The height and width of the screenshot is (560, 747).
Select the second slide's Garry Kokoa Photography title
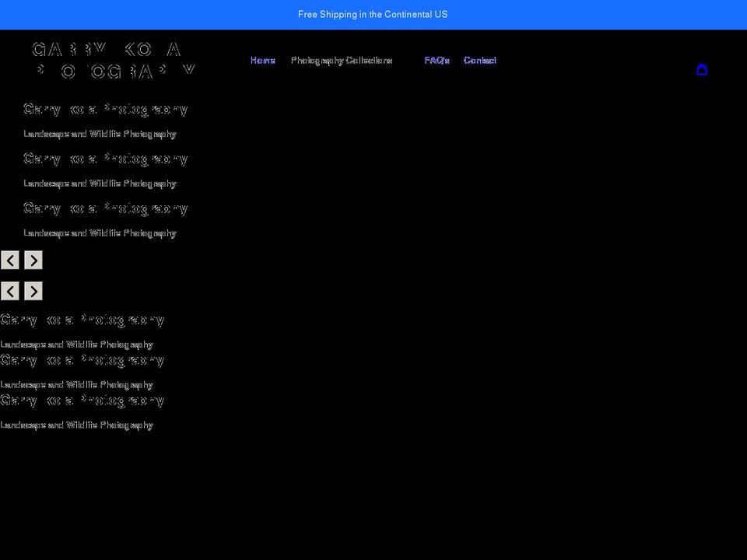pos(105,159)
